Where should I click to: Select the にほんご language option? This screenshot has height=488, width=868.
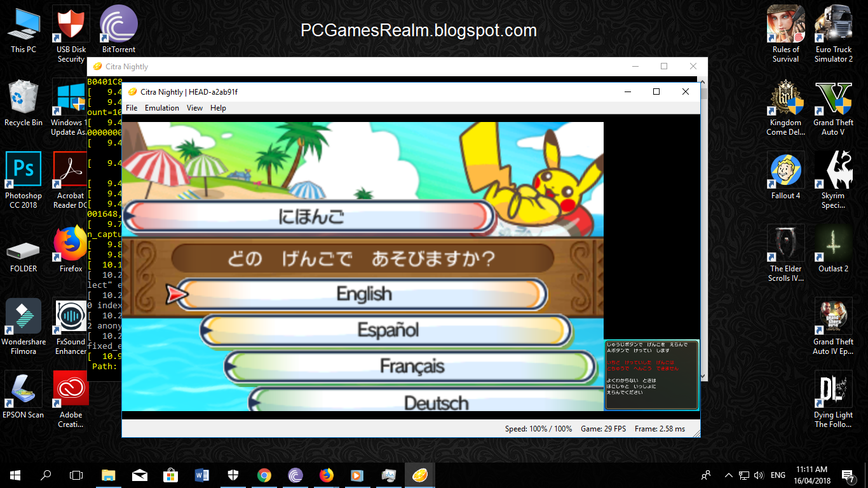point(309,217)
